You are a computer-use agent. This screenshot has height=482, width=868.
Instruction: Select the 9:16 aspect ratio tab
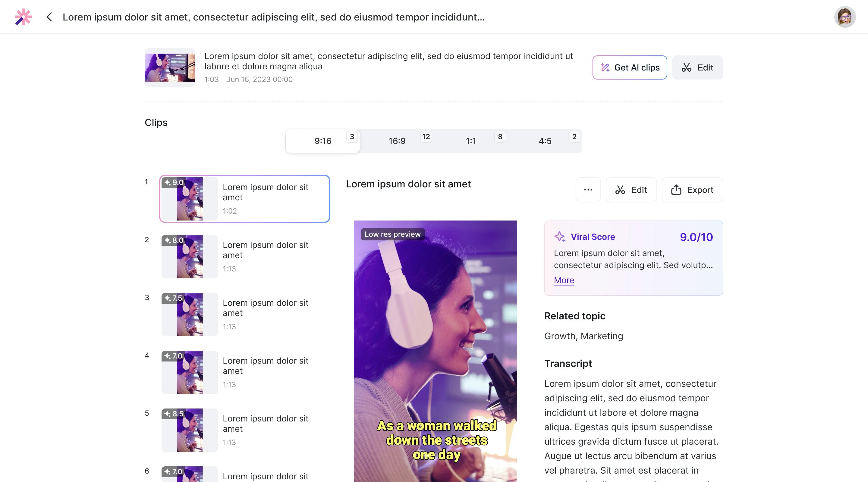coord(323,141)
